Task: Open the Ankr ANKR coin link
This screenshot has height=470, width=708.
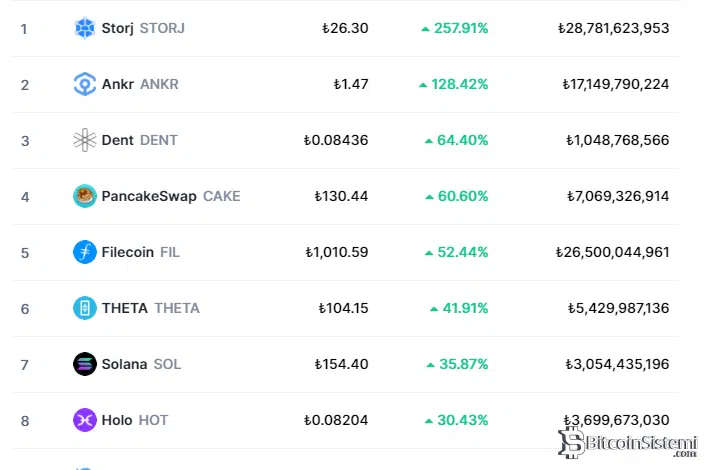Action: (140, 84)
